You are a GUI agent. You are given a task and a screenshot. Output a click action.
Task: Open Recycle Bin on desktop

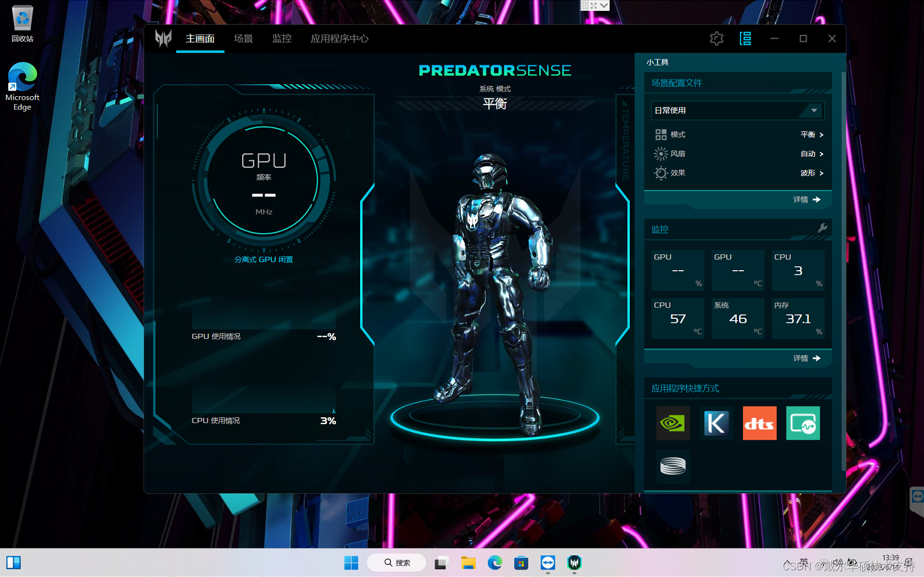[22, 23]
